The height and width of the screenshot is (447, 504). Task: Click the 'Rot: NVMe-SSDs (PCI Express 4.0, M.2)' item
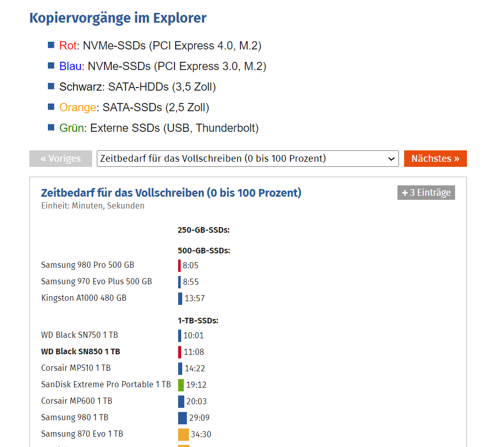pyautogui.click(x=160, y=46)
